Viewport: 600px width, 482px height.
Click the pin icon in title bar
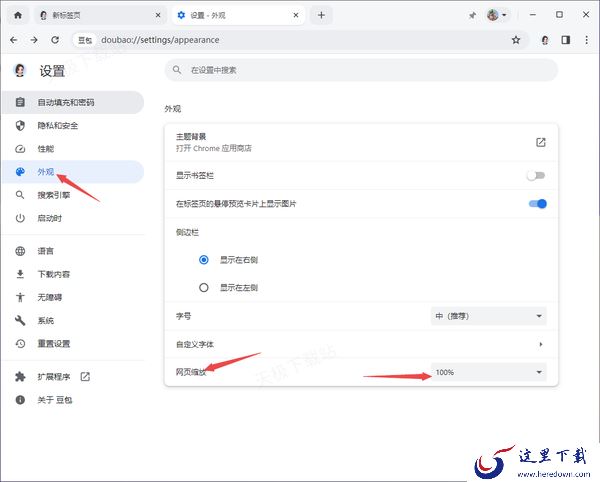point(473,15)
